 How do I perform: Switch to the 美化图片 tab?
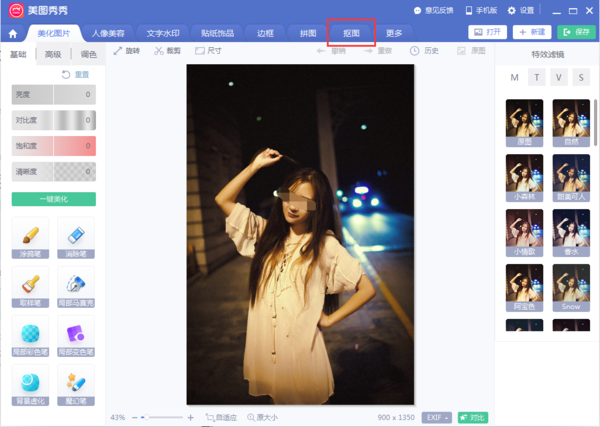54,33
